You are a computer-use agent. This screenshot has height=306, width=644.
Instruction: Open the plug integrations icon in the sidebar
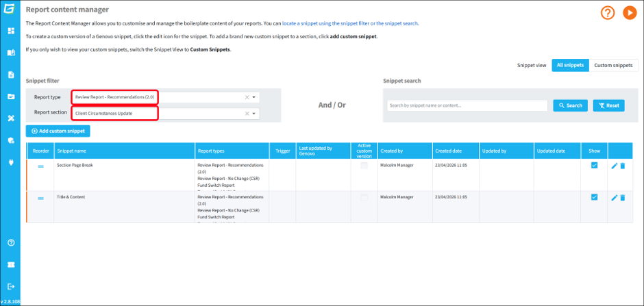pos(11,162)
